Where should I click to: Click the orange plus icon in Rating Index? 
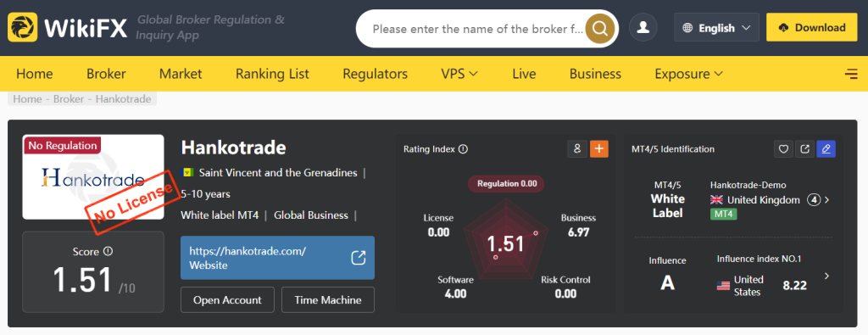[599, 149]
